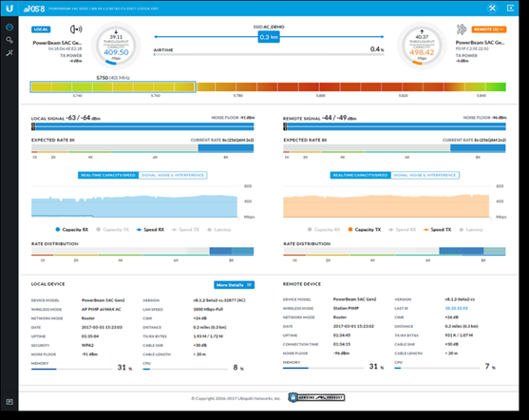Click the SSID AC_DEMO label
The width and height of the screenshot is (529, 420).
click(x=269, y=27)
